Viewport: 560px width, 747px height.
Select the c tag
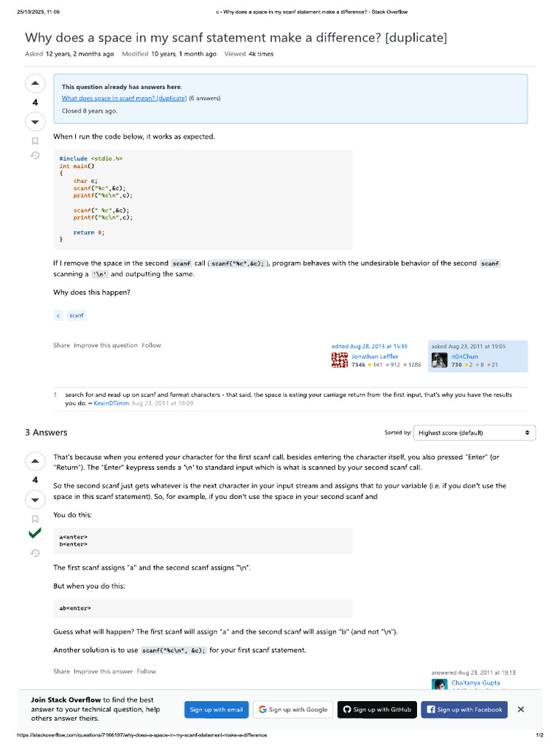(x=58, y=315)
